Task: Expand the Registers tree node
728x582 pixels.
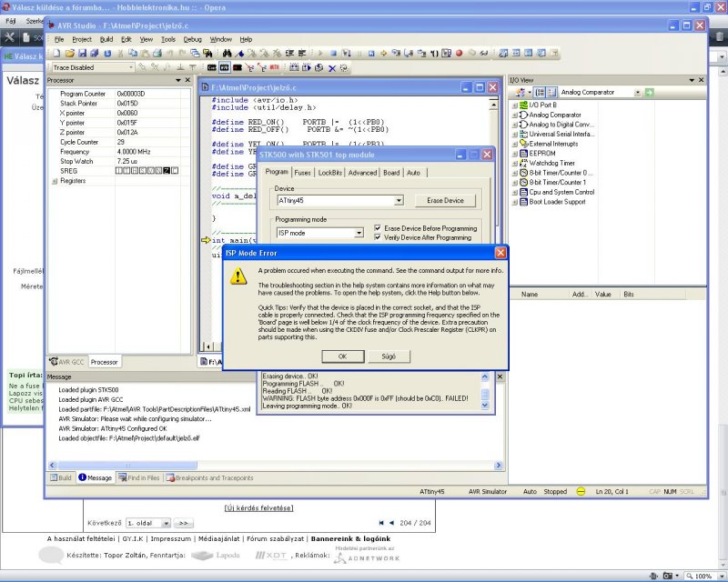Action: 55,181
